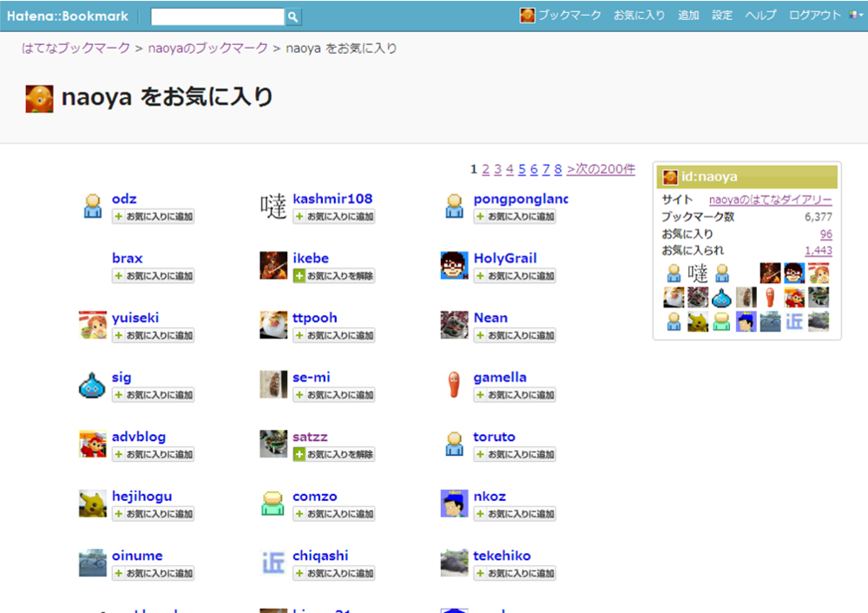Click the search magnifier button
This screenshot has width=868, height=613.
[x=293, y=16]
